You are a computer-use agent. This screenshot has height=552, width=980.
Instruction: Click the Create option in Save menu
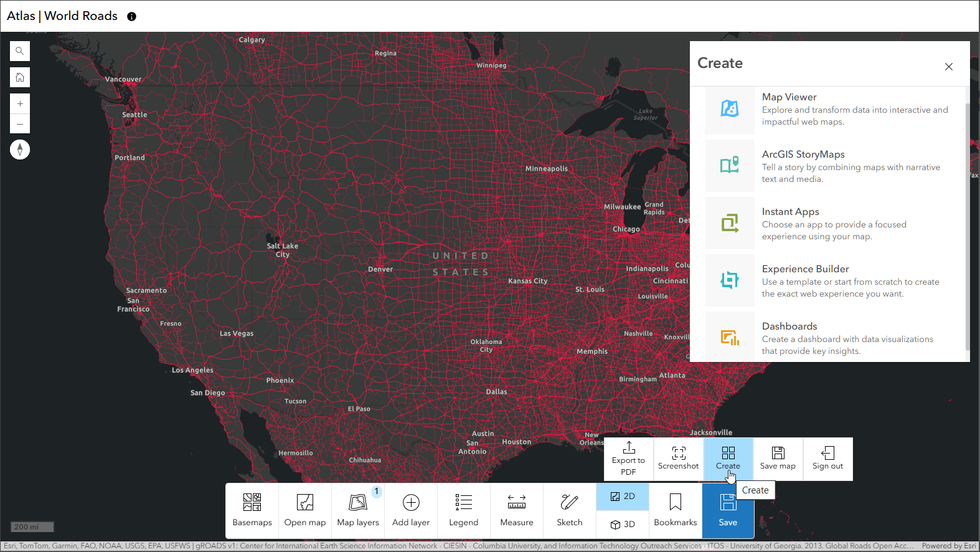pos(728,459)
